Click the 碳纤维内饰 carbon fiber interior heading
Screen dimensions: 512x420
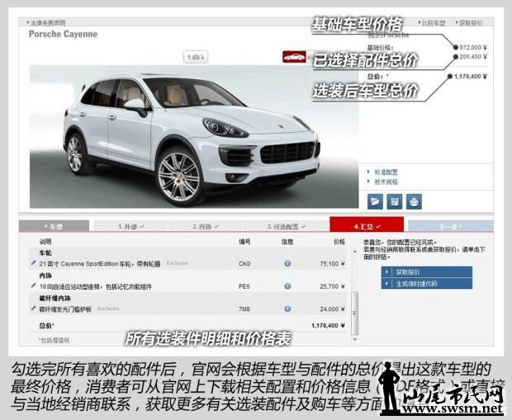[55, 298]
